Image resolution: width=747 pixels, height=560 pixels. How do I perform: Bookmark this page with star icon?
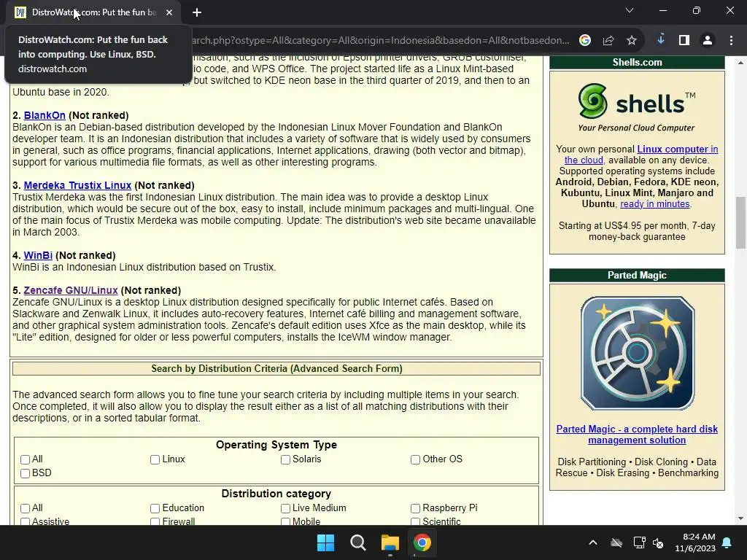pyautogui.click(x=631, y=41)
